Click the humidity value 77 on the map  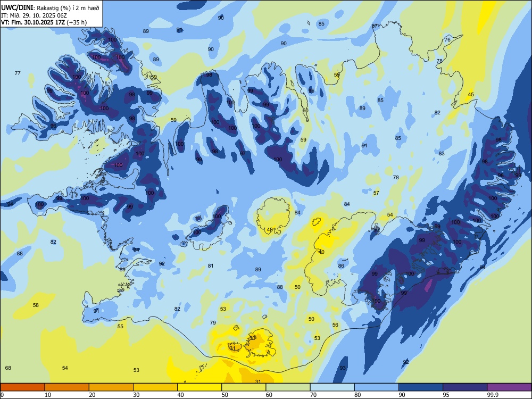(x=18, y=73)
